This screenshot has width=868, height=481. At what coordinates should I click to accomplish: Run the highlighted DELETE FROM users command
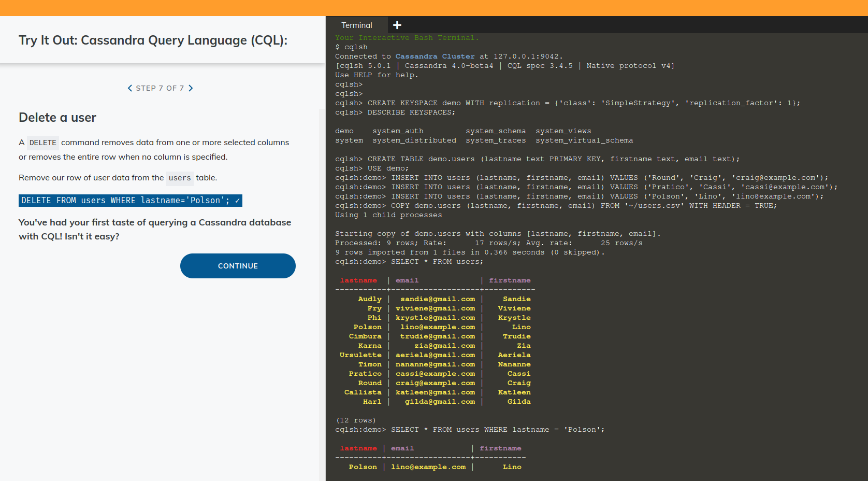pyautogui.click(x=124, y=200)
